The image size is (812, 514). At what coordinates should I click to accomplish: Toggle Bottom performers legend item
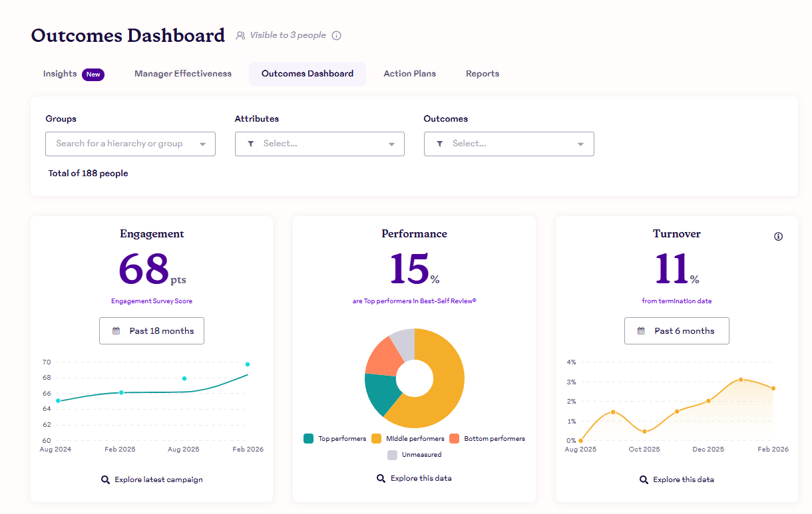coord(487,439)
